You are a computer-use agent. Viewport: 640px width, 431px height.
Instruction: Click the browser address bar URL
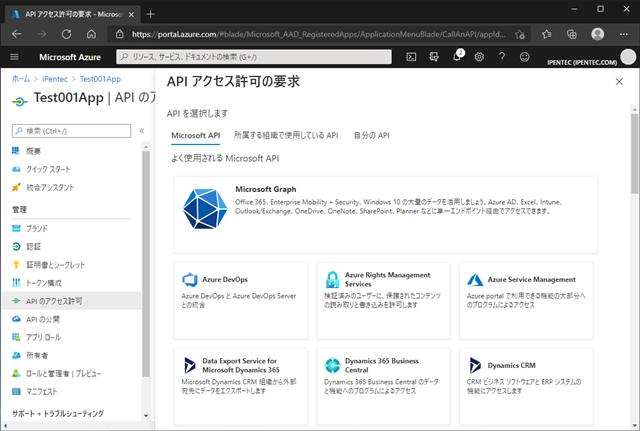318,34
